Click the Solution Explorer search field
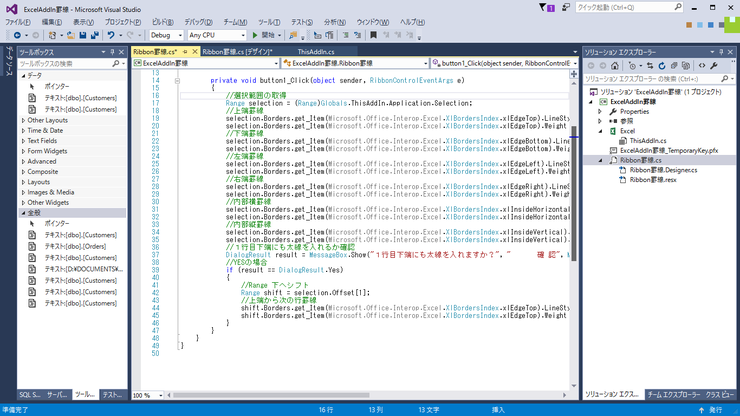The height and width of the screenshot is (416, 740). coord(658,79)
